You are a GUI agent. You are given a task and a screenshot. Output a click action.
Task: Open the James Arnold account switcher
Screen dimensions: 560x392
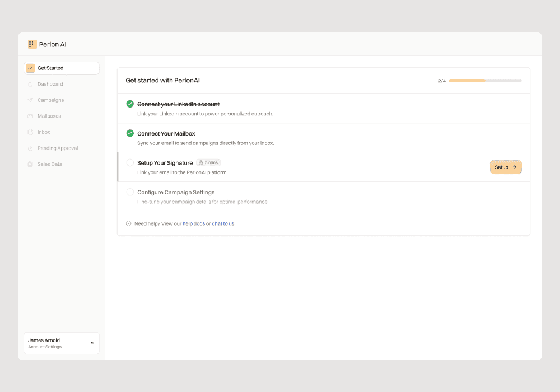point(93,343)
